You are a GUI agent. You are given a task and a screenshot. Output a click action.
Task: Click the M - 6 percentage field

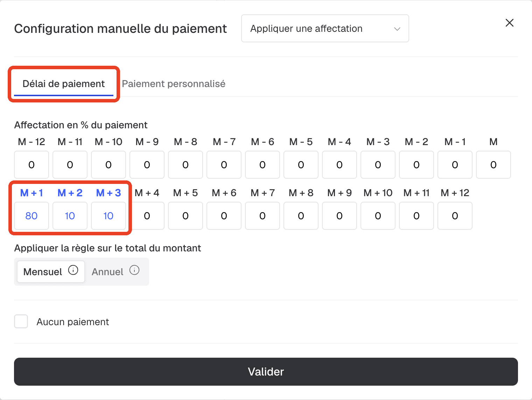coord(262,165)
